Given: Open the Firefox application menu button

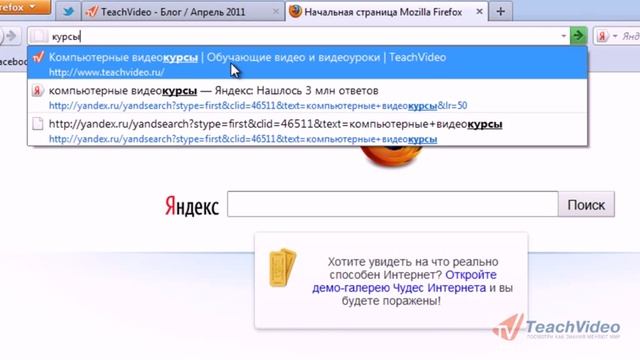Looking at the screenshot, I should 24,7.
